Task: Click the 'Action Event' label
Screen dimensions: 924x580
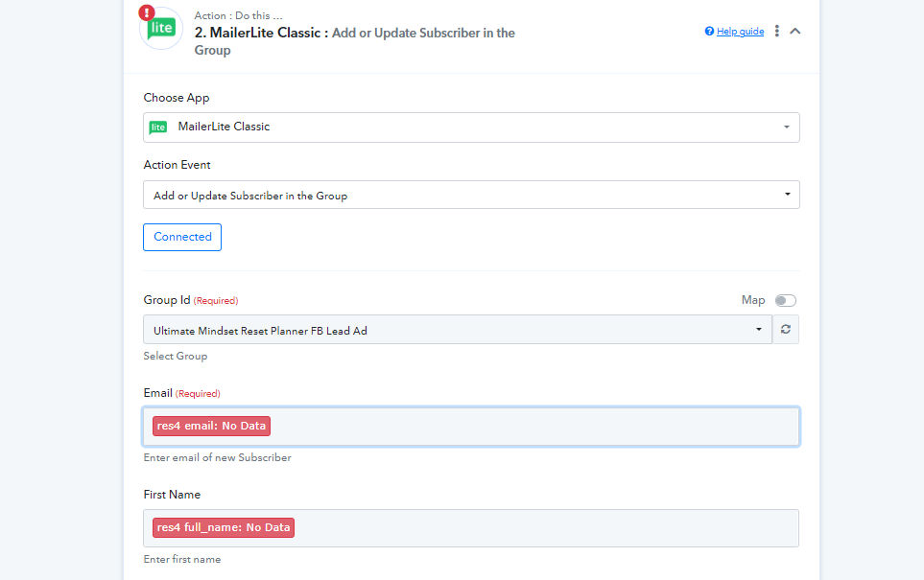Action: pyautogui.click(x=177, y=165)
